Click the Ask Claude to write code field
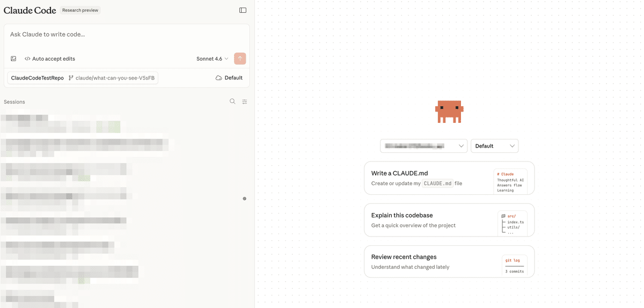This screenshot has width=644, height=308. point(127,34)
